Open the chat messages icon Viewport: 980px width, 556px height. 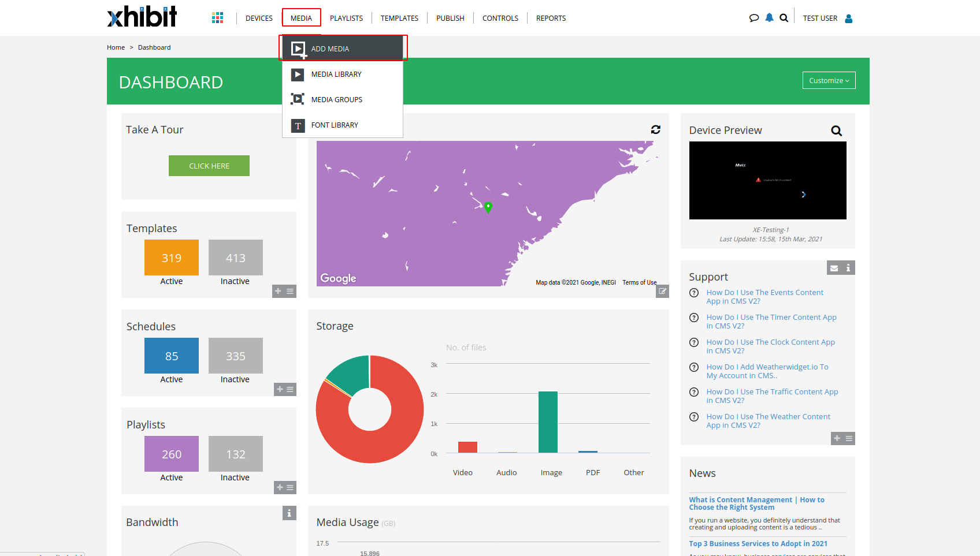[753, 18]
